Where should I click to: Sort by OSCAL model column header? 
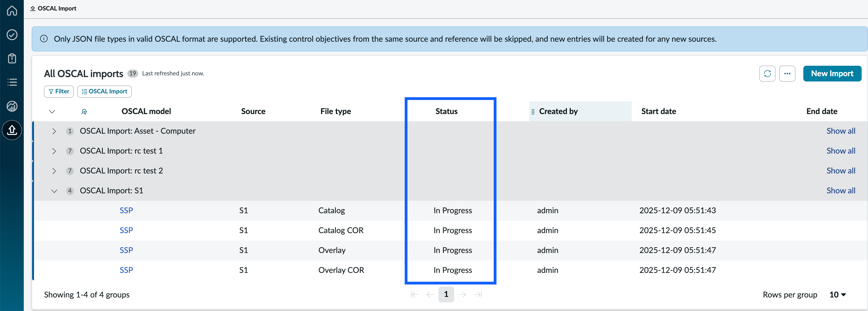click(x=146, y=111)
